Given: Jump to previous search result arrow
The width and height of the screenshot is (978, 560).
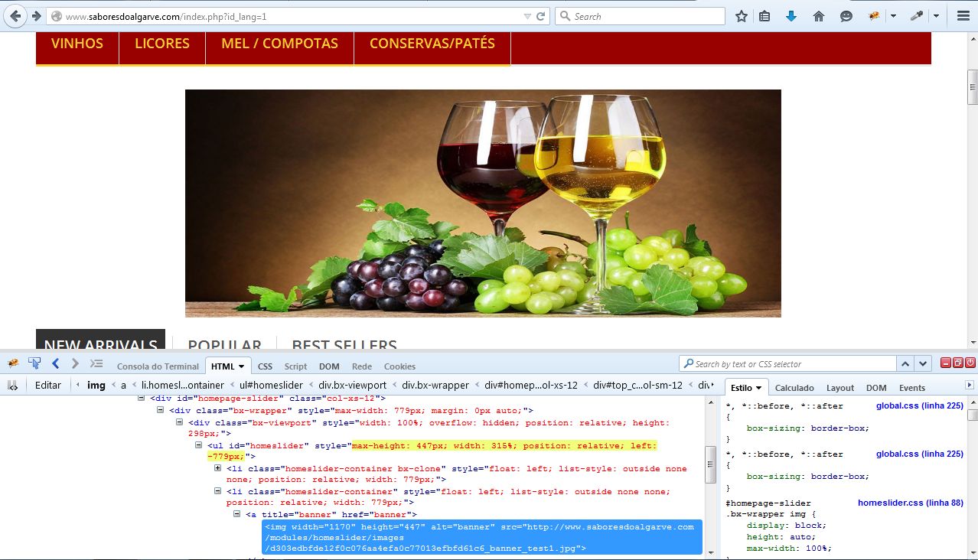Looking at the screenshot, I should [x=905, y=364].
